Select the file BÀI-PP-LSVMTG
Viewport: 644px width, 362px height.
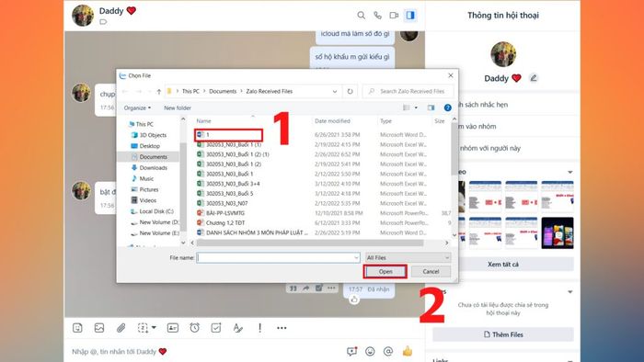point(225,213)
